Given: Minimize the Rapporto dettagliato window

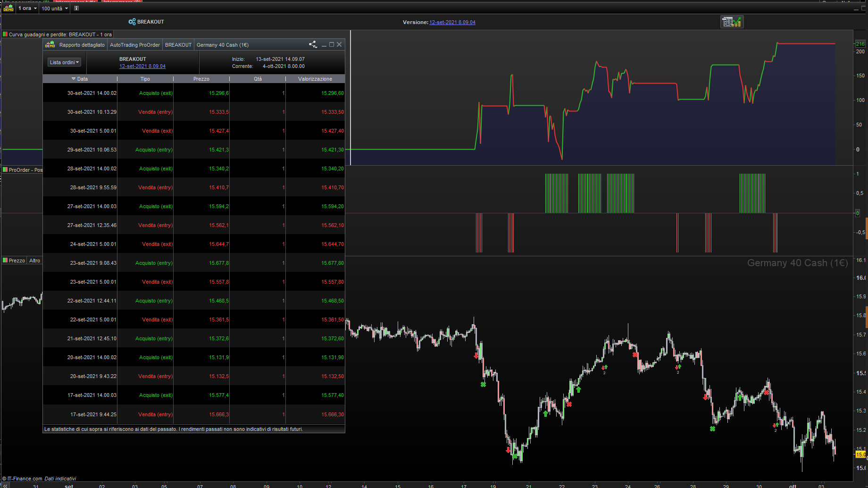Looking at the screenshot, I should point(324,45).
